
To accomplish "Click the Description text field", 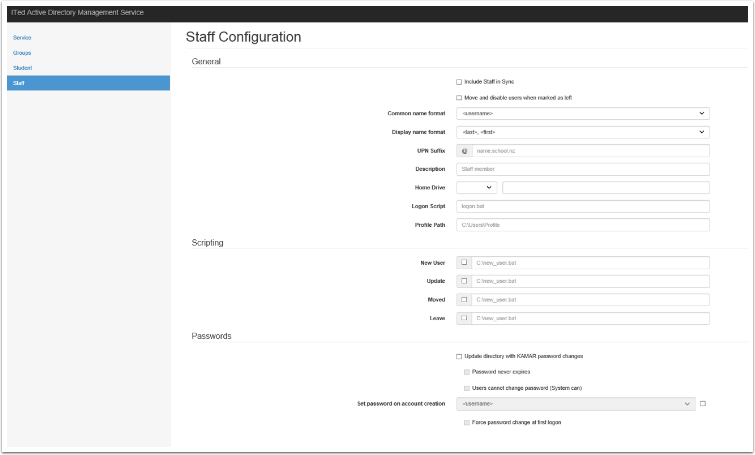I will coord(582,169).
